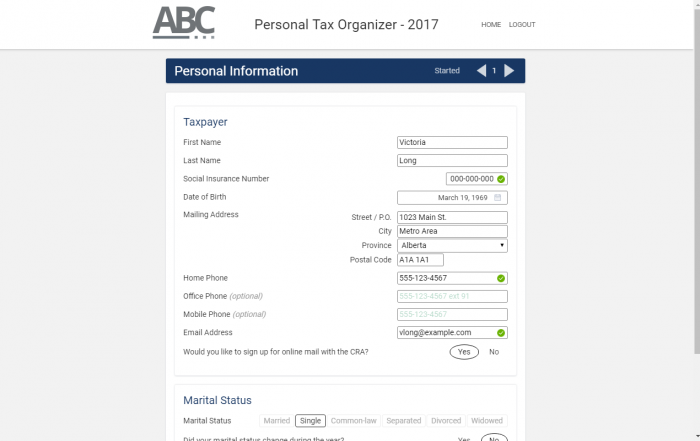Click the Logout link

[522, 24]
